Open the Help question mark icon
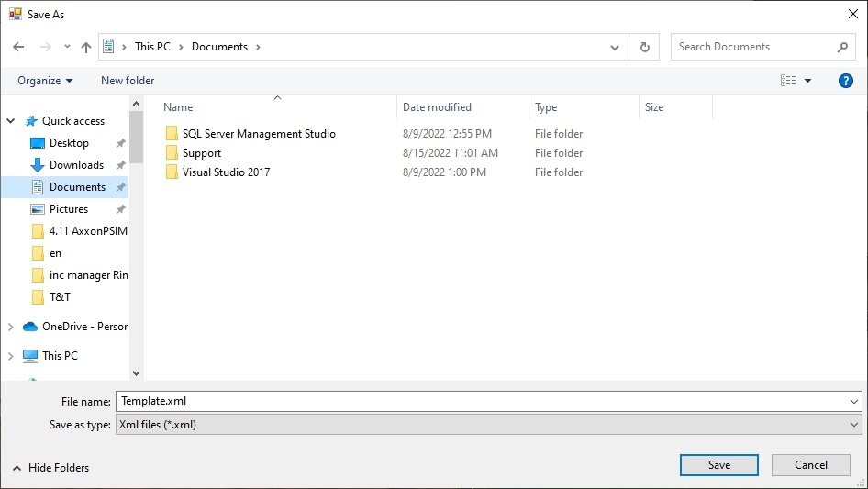This screenshot has height=489, width=868. click(x=846, y=81)
